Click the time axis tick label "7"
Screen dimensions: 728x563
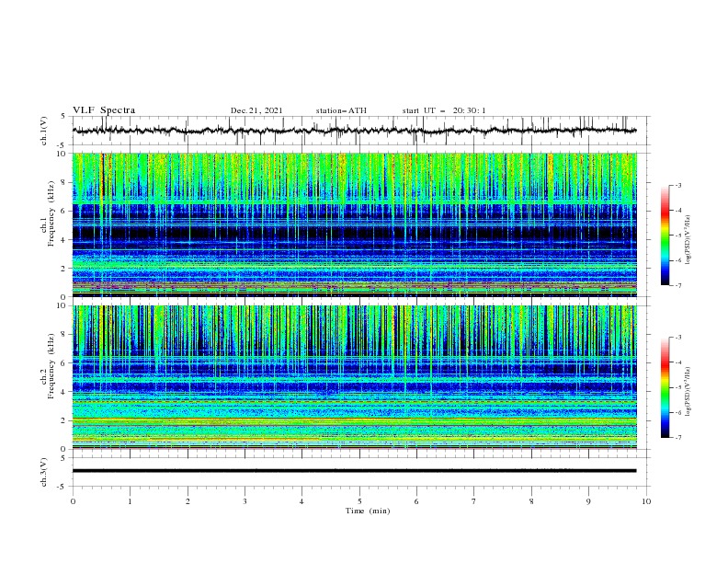click(x=474, y=501)
